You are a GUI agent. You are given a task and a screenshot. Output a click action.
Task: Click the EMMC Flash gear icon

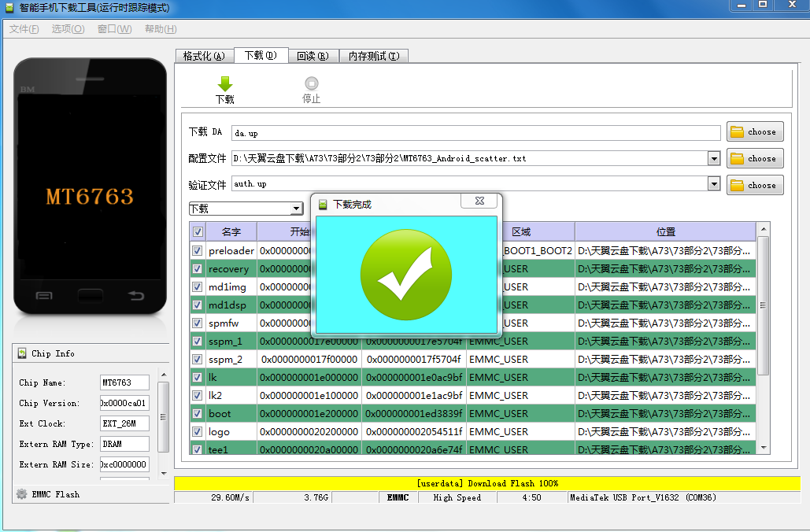click(x=22, y=494)
